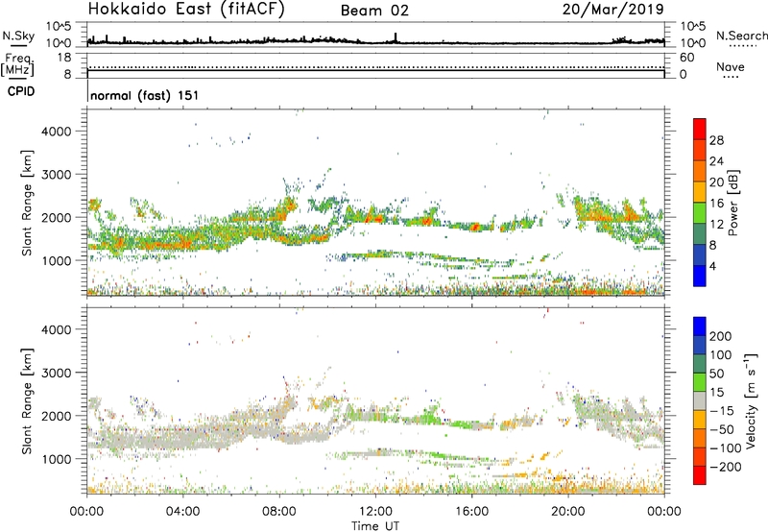Click the "24" value on the power scale
The width and height of the screenshot is (768, 532).
(x=716, y=161)
